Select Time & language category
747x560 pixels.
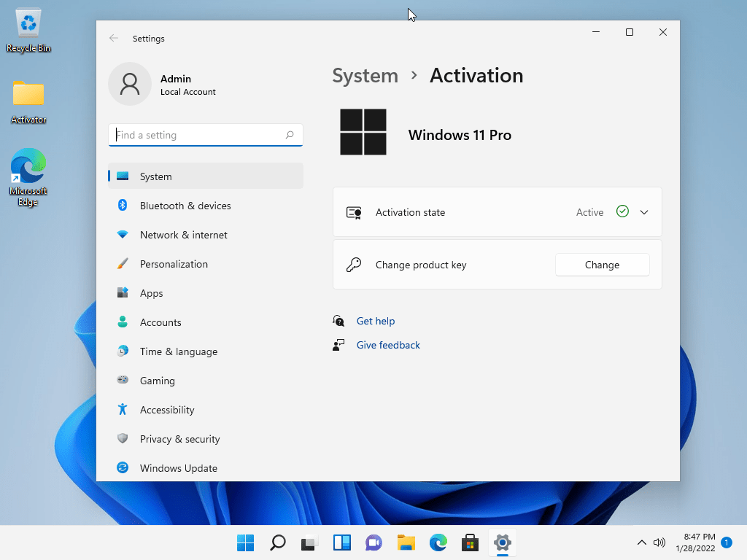pyautogui.click(x=205, y=351)
